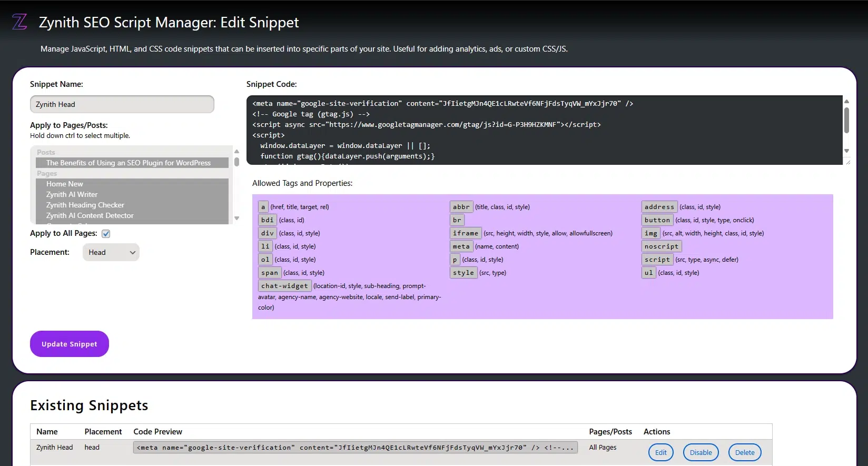
Task: Click the Code Preview column header
Action: (158, 431)
